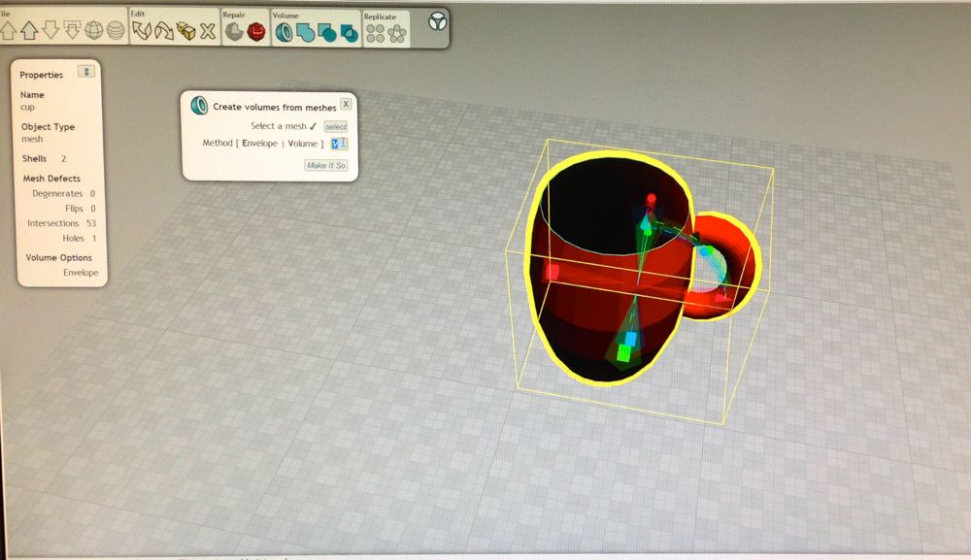Collapse the Properties panel with arrow button
The image size is (971, 560).
click(85, 72)
